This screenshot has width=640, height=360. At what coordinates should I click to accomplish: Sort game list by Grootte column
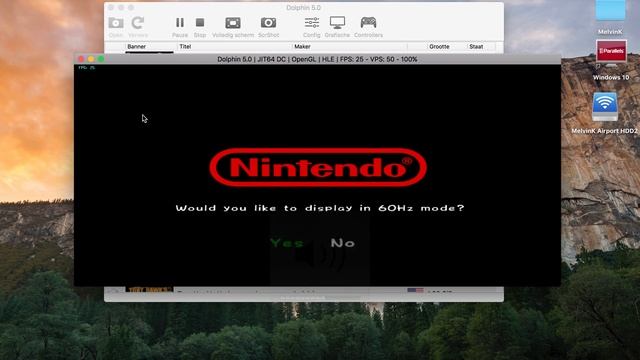click(x=439, y=47)
